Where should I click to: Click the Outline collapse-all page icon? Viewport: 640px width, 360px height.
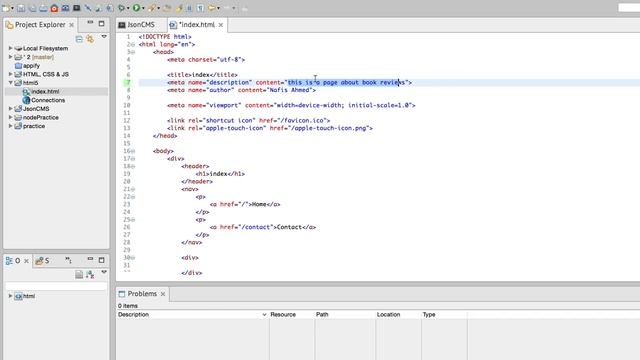coord(79,275)
